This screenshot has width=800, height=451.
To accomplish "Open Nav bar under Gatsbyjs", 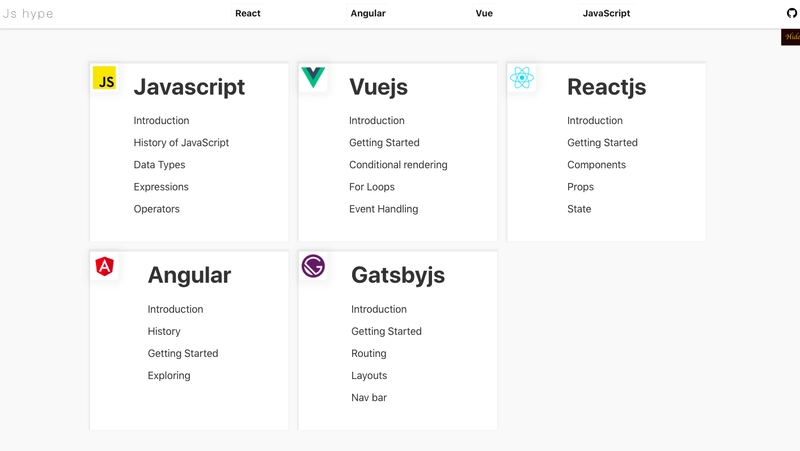I will pos(369,397).
